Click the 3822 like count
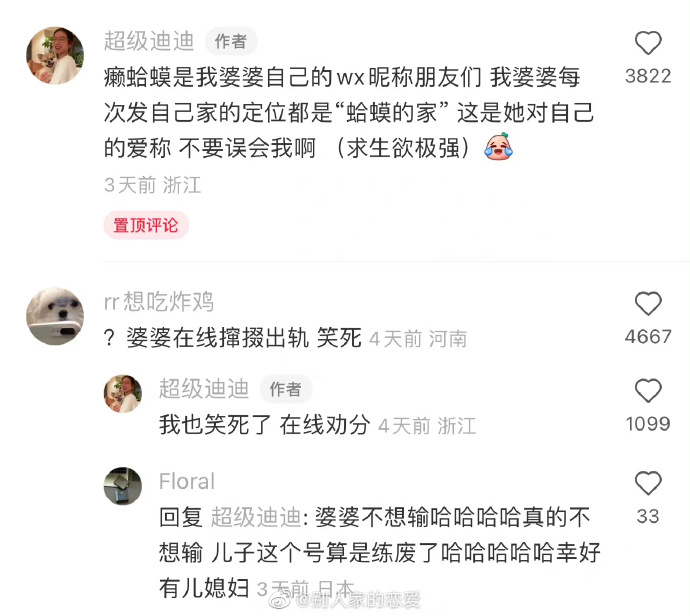The width and height of the screenshot is (690, 616). pyautogui.click(x=648, y=76)
